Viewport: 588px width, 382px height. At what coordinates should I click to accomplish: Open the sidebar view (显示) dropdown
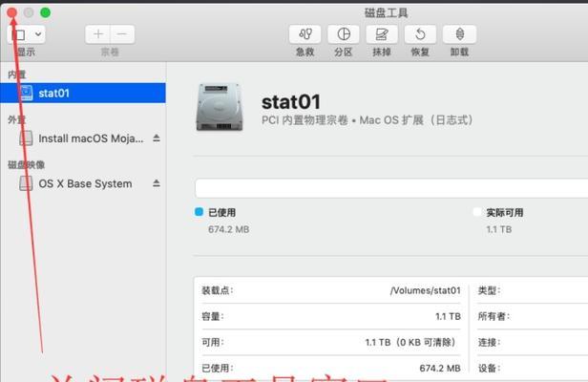[27, 34]
